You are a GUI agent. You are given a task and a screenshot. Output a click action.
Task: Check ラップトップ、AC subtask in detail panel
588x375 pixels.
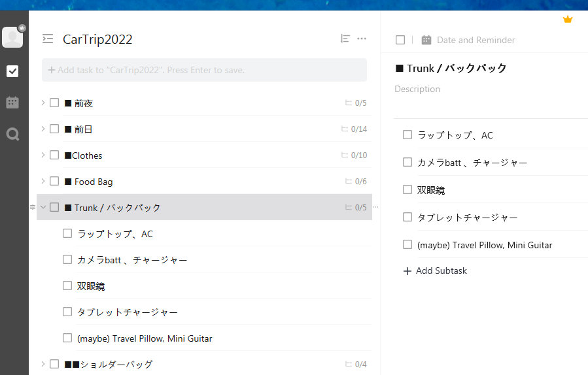(x=407, y=135)
